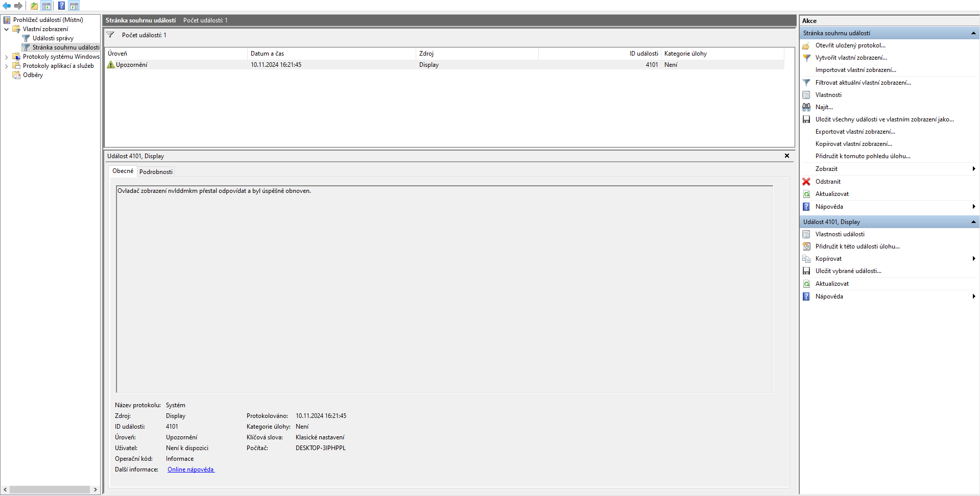Sort by the Datum a čas column header
The height and width of the screenshot is (496, 980).
click(331, 54)
